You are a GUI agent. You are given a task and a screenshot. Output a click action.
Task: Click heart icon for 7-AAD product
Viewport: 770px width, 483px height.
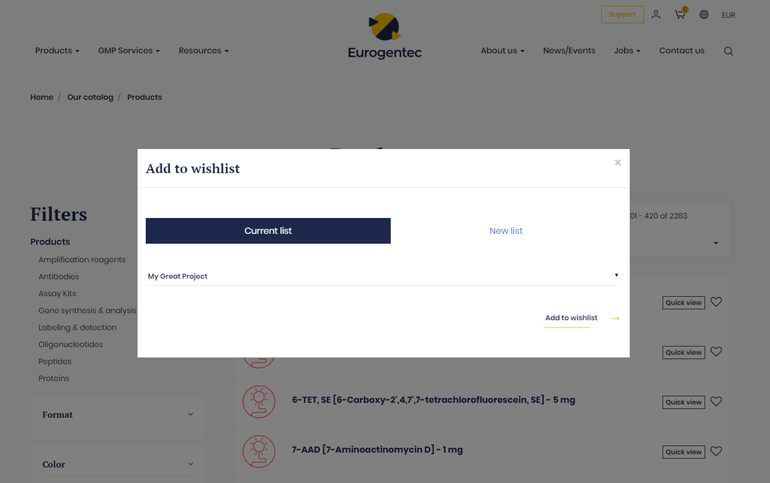[x=716, y=452]
